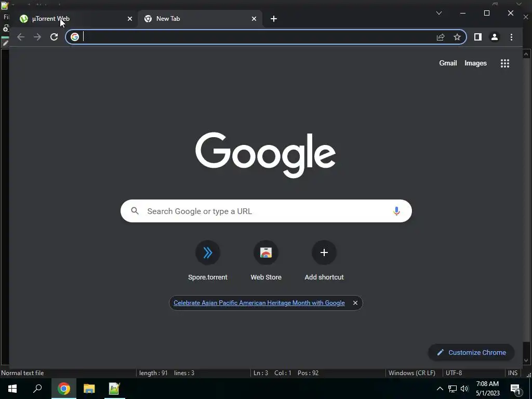Show hidden system tray icons

[x=440, y=389]
